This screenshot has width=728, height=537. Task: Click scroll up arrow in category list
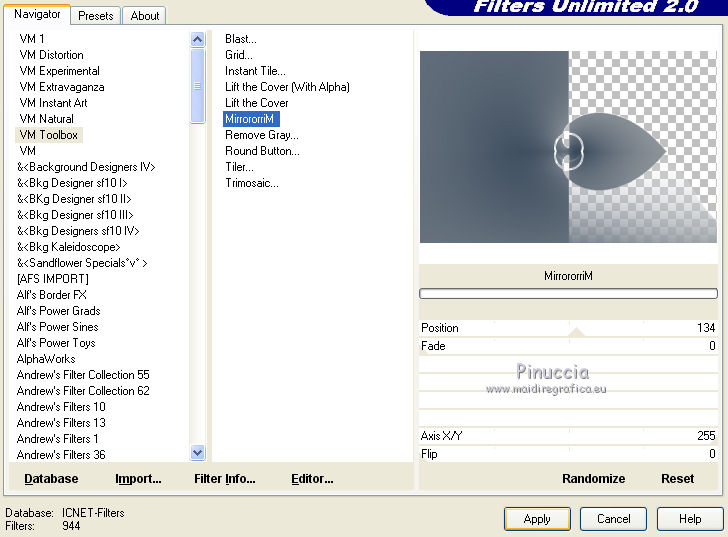(x=197, y=39)
